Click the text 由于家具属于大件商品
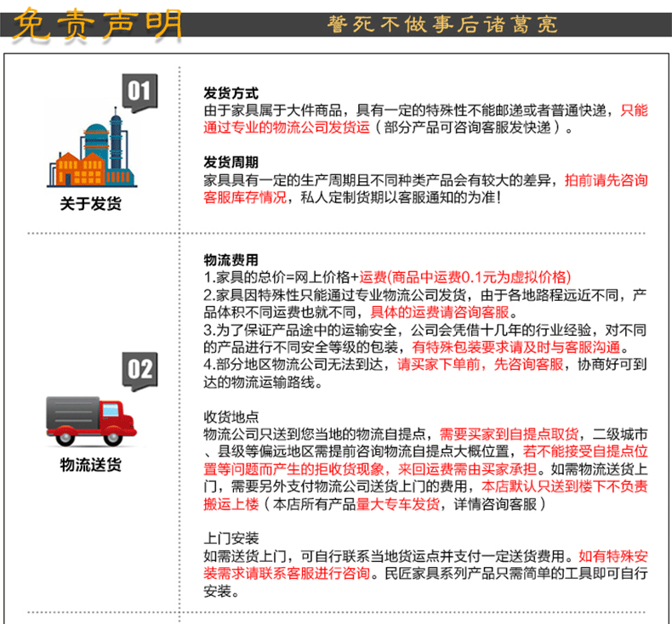This screenshot has height=624, width=672. pyautogui.click(x=272, y=111)
